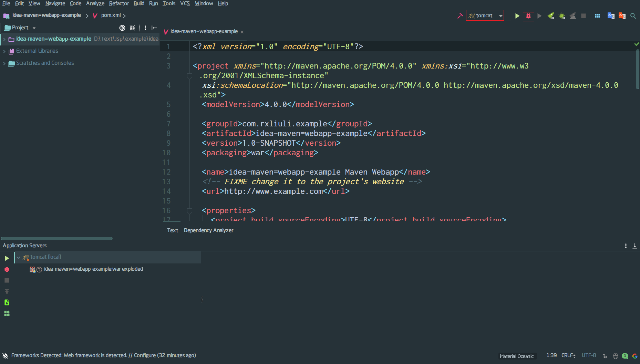Run the server in Application Servers panel

pos(7,258)
